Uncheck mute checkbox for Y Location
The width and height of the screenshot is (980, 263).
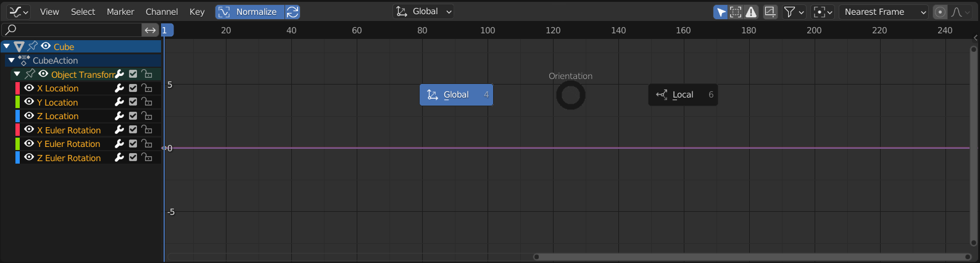coord(133,102)
